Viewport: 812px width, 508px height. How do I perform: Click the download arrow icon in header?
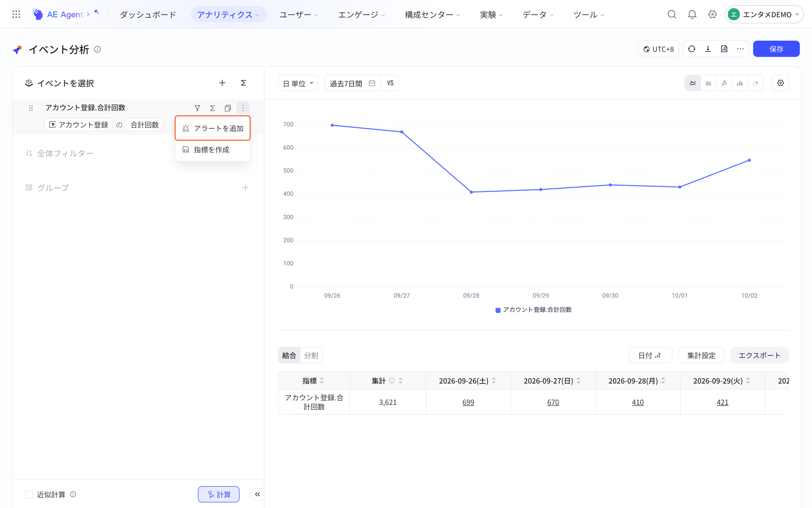[x=708, y=49]
